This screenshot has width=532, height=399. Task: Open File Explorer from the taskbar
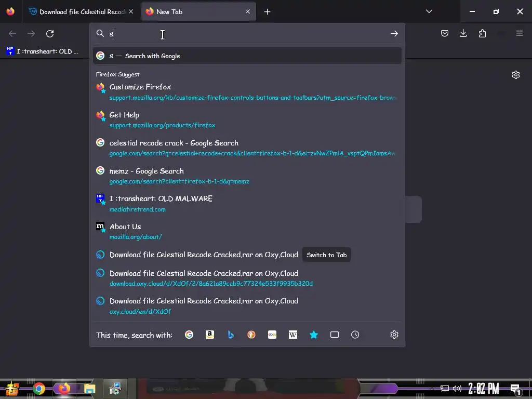tap(89, 389)
